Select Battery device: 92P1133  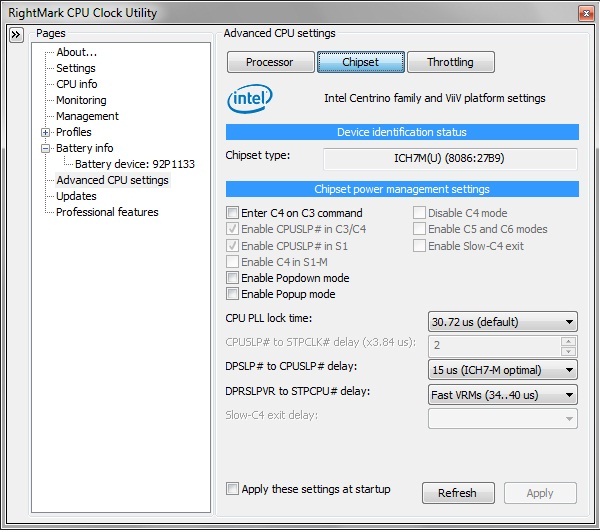click(135, 164)
